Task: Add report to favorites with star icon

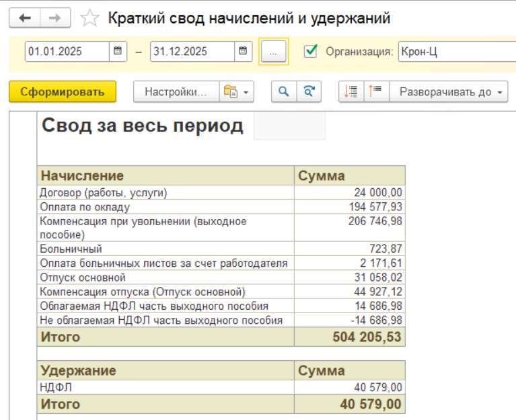Action: [89, 17]
